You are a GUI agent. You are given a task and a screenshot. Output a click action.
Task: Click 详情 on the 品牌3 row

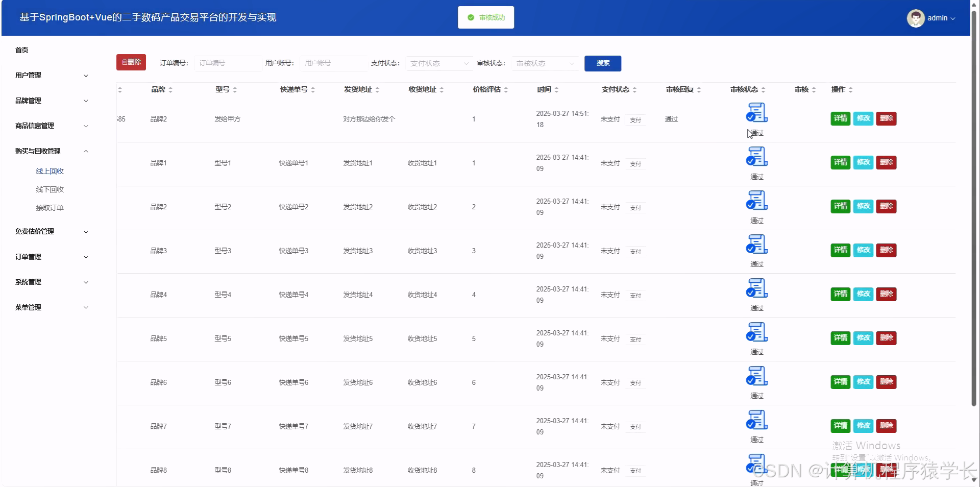click(x=840, y=250)
